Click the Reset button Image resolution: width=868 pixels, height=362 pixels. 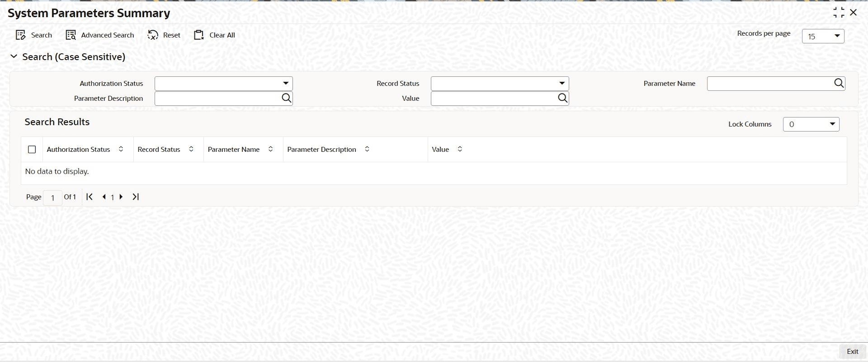(x=164, y=35)
